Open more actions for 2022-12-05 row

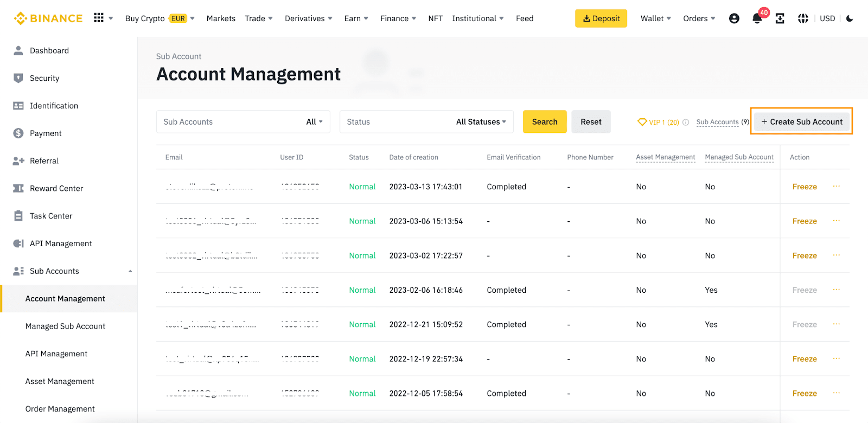click(837, 393)
